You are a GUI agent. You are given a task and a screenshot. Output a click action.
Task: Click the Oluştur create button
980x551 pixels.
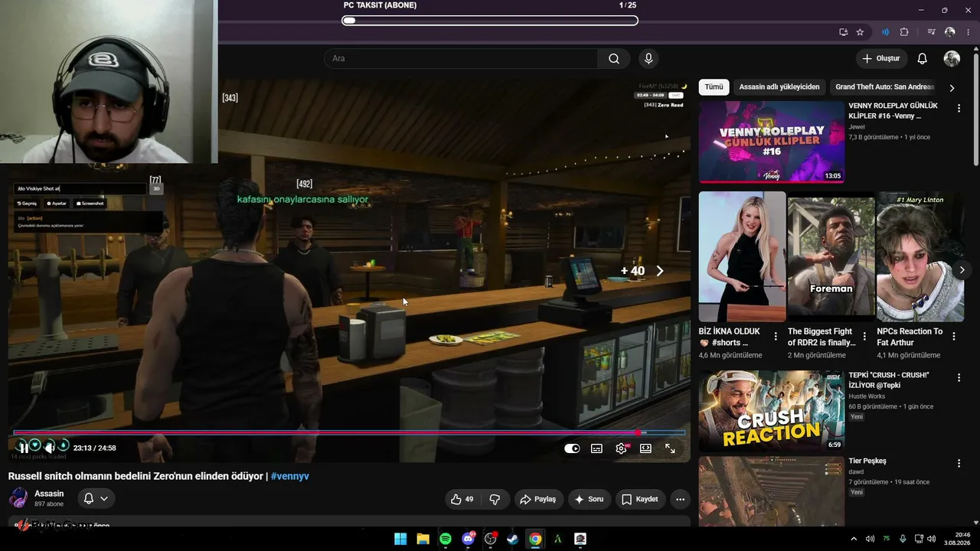880,58
